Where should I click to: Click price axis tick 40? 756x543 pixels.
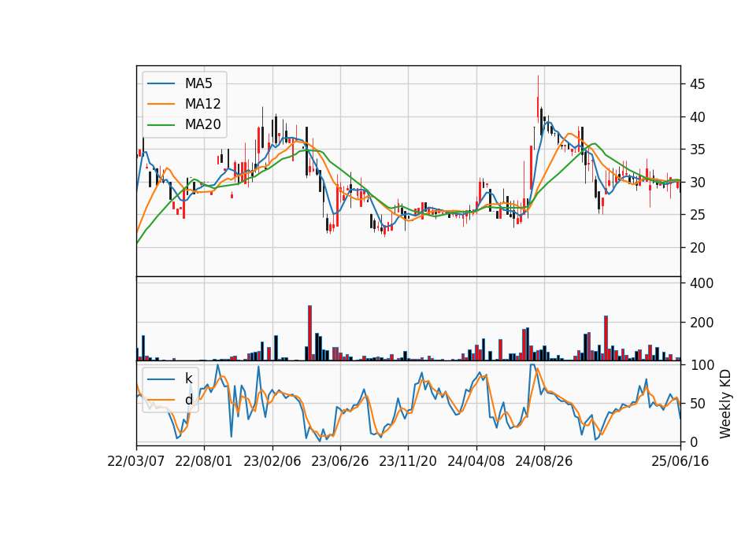point(697,117)
